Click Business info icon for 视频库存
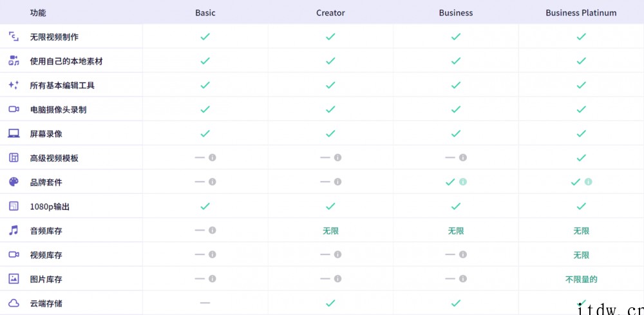Screen dimensions: 644x315 tap(463, 254)
